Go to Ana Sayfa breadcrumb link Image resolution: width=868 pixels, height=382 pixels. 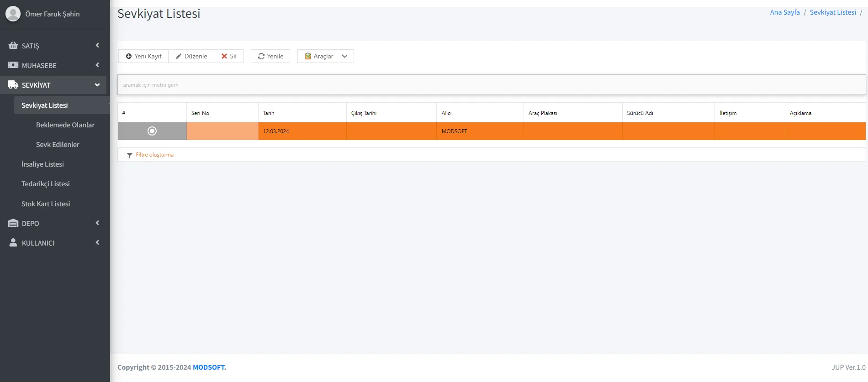pyautogui.click(x=785, y=12)
